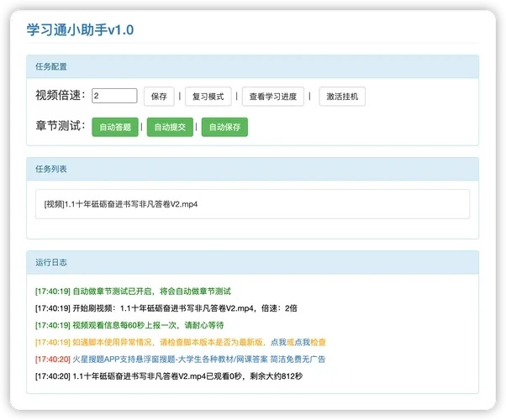Click the 运行日志 panel header
Screen dimensions: 506x420
(x=253, y=263)
